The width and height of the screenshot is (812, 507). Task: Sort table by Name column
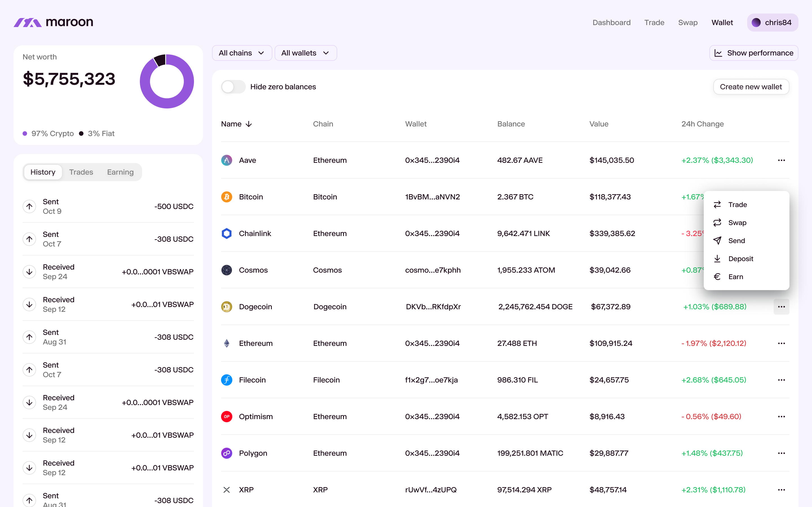(236, 124)
